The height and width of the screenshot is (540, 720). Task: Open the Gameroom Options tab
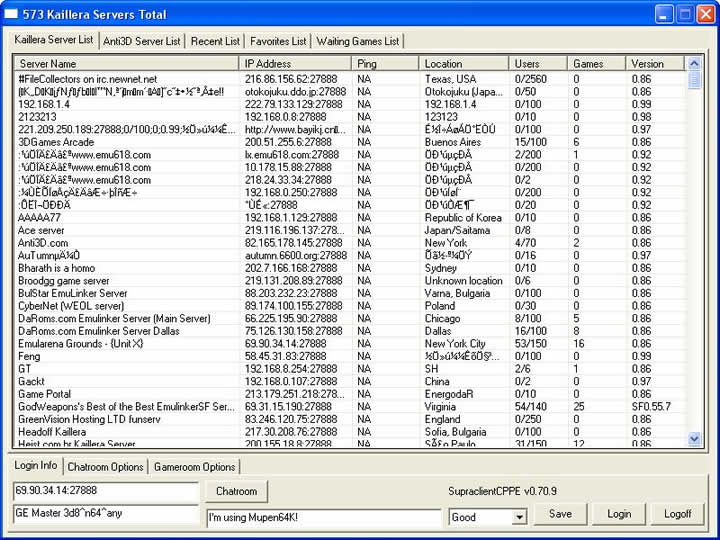pyautogui.click(x=194, y=467)
